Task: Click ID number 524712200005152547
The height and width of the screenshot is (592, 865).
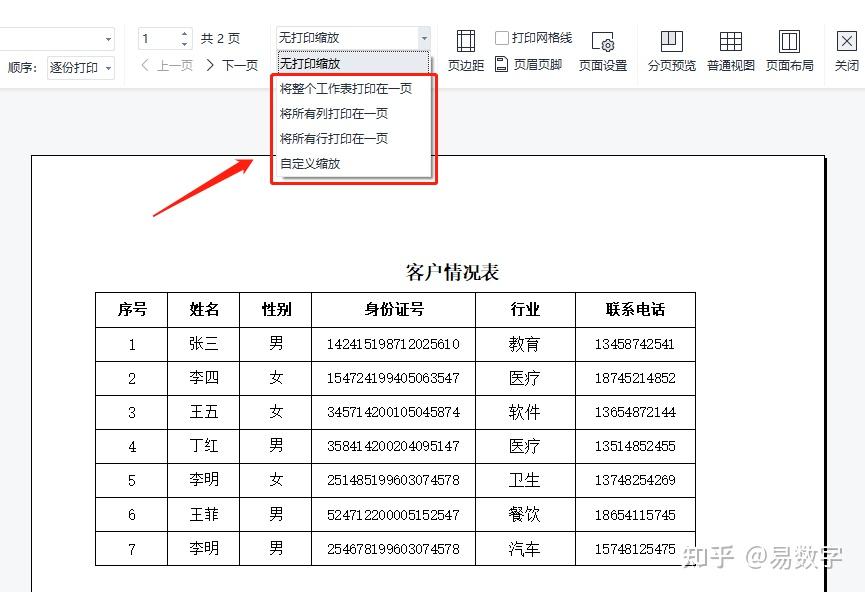Action: [393, 515]
